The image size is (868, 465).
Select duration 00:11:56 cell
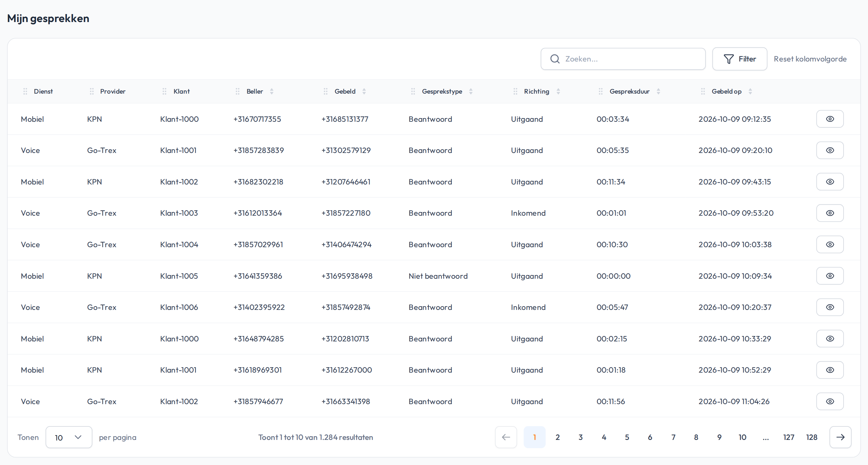611,401
